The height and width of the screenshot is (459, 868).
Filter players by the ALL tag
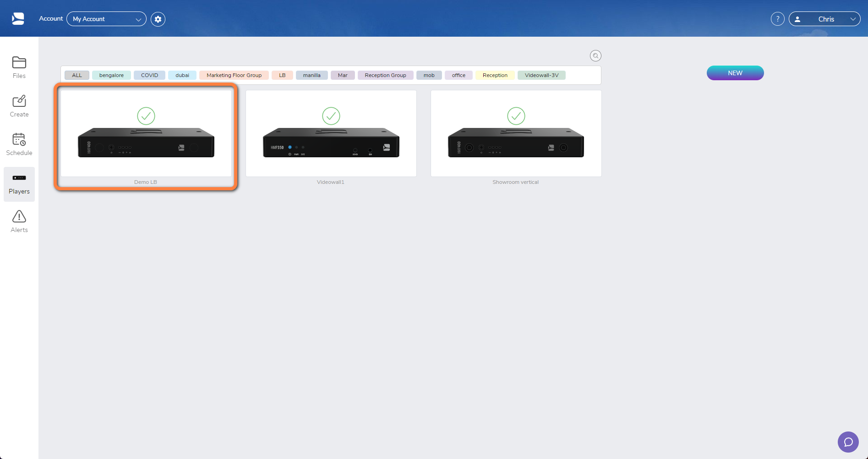(x=77, y=75)
